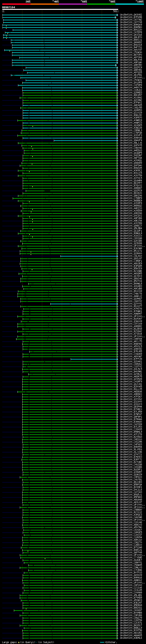Viewport: 146px width, 644px height.
Task: Click the UniRef100_B4G014 entry
Action: (131, 45)
